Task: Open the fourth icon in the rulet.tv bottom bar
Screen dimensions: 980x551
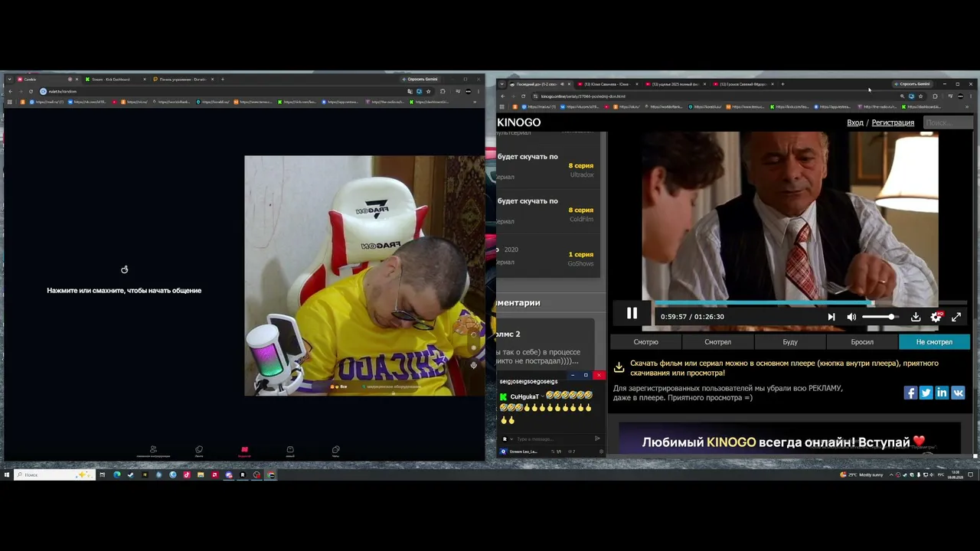Action: (290, 452)
